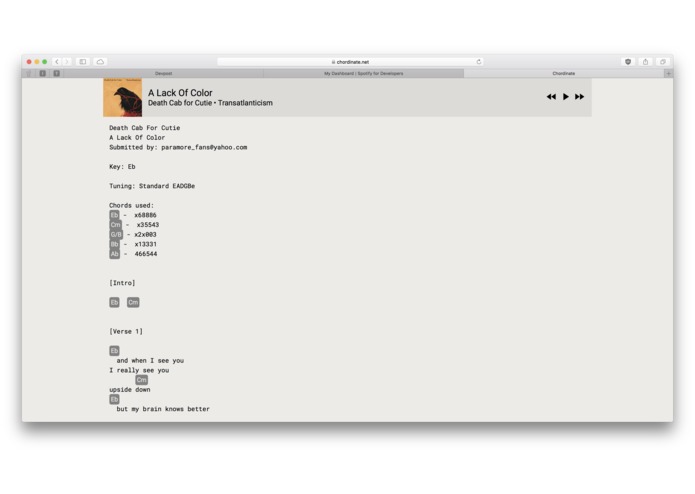This screenshot has width=695, height=494.
Task: Click the 'Chords used:' heading
Action: (132, 205)
